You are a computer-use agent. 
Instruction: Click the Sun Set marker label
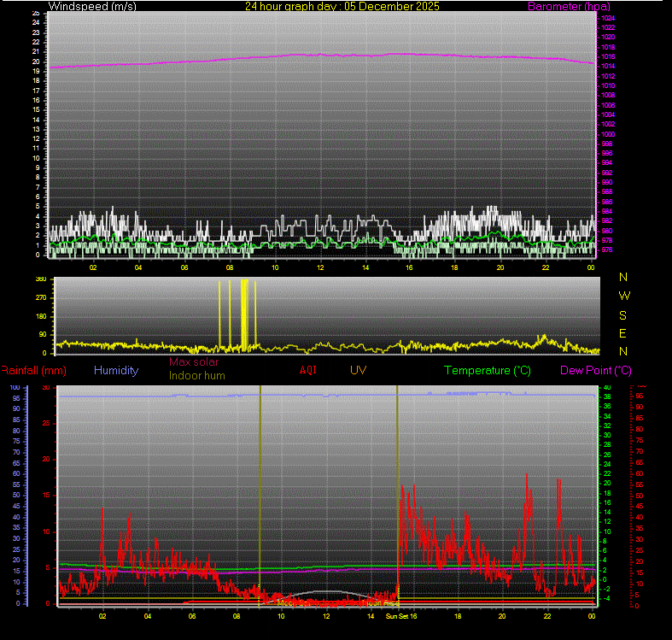coord(397,616)
